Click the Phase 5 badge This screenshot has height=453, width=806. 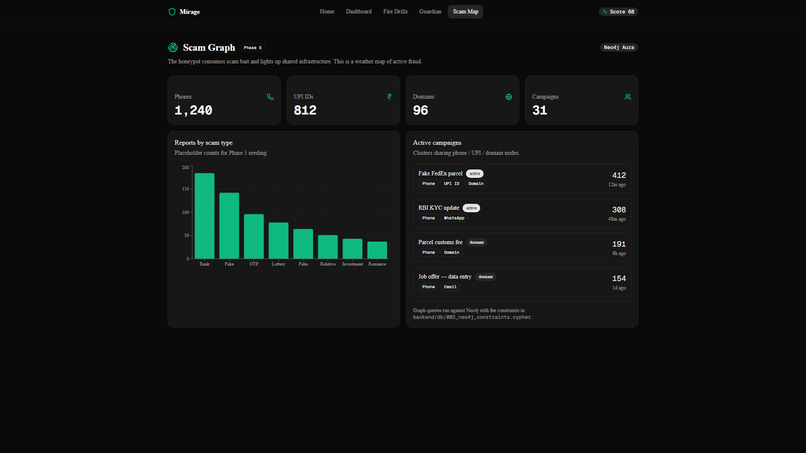tap(252, 47)
